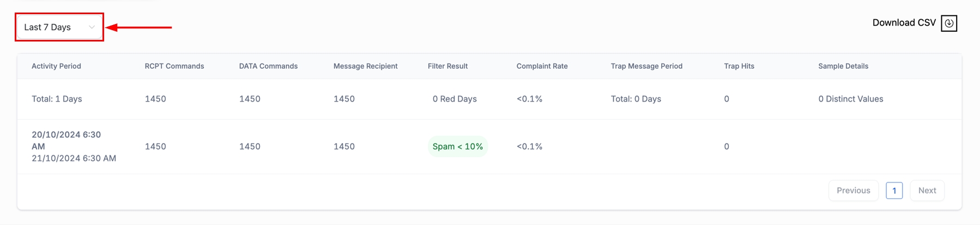Screen dimensions: 980x225
Task: Click the dropdown chevron arrow
Action: (92, 27)
